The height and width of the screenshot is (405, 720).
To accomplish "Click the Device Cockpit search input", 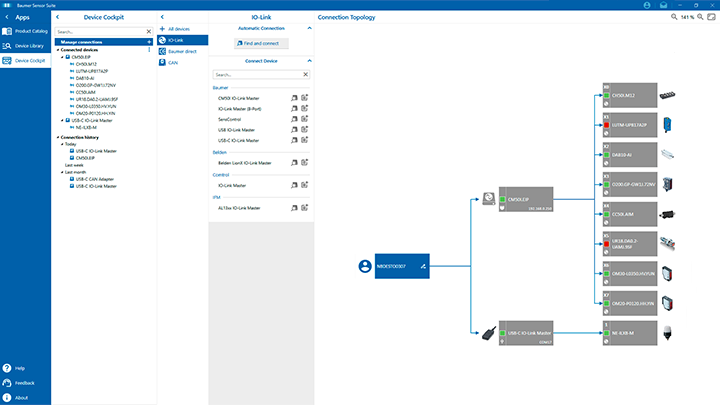I will point(100,32).
